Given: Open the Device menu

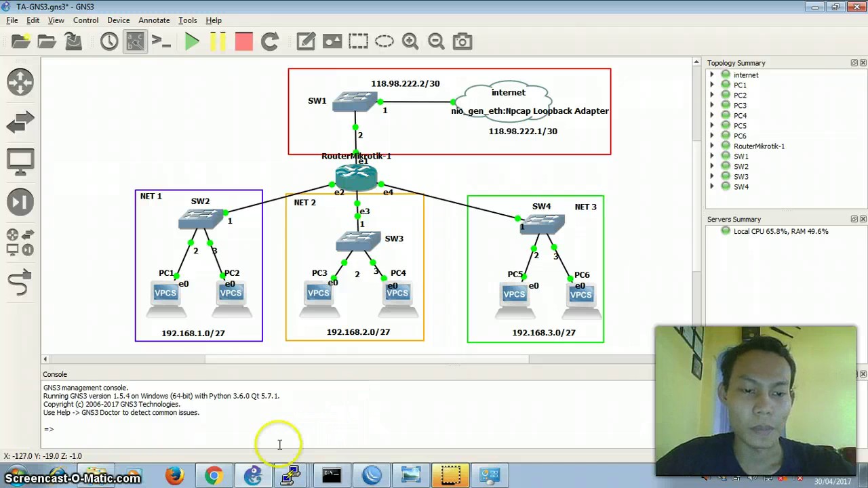Looking at the screenshot, I should [118, 20].
